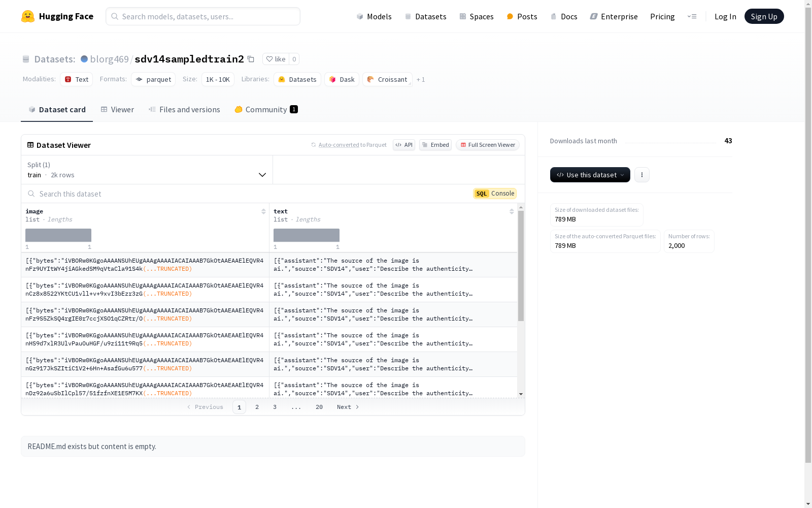Switch to the Viewer tab
The height and width of the screenshot is (508, 812).
pos(117,110)
